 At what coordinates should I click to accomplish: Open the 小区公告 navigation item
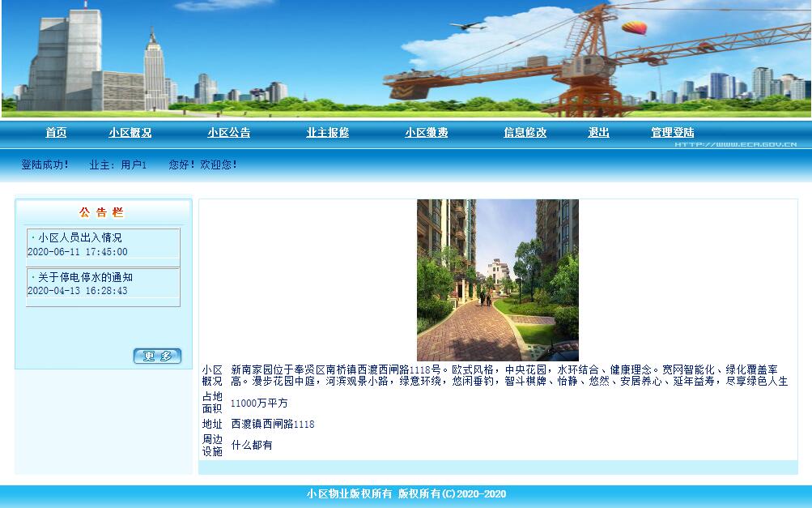click(229, 133)
